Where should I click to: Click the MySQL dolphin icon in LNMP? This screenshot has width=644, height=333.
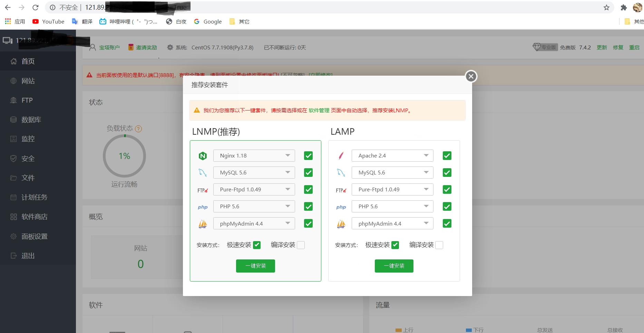tap(203, 173)
